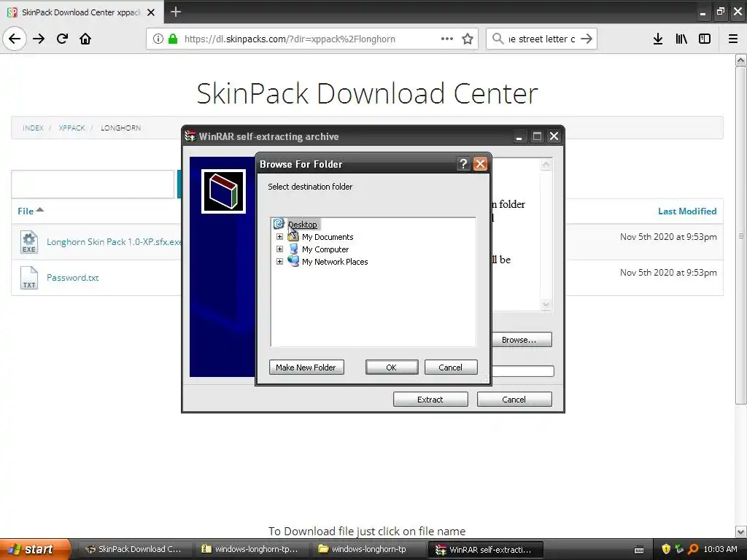Click the WinRAR sfx cube logo image

223,192
